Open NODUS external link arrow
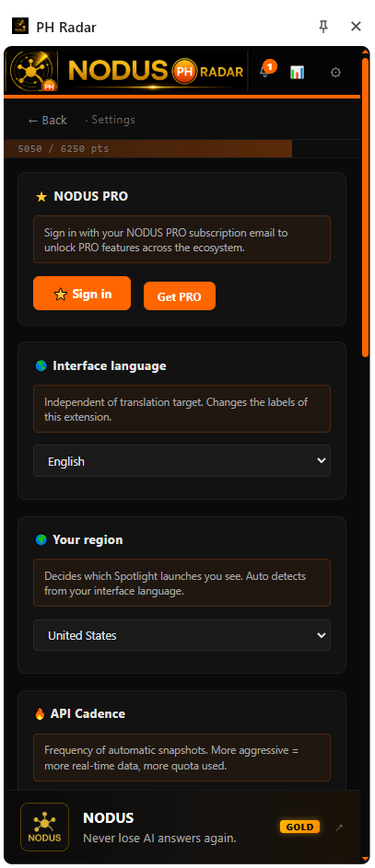The height and width of the screenshot is (868, 375). tap(340, 827)
